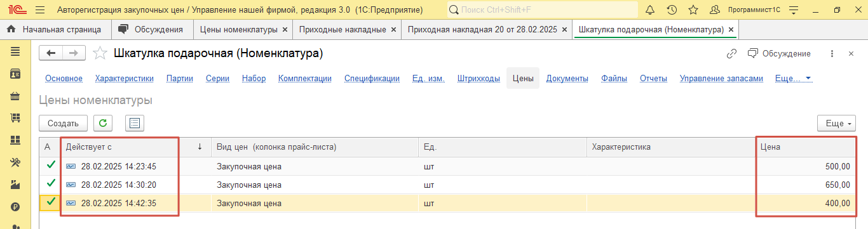868x229 pixels.
Task: Select row dated 28.02.2025 14:30:20
Action: (447, 185)
